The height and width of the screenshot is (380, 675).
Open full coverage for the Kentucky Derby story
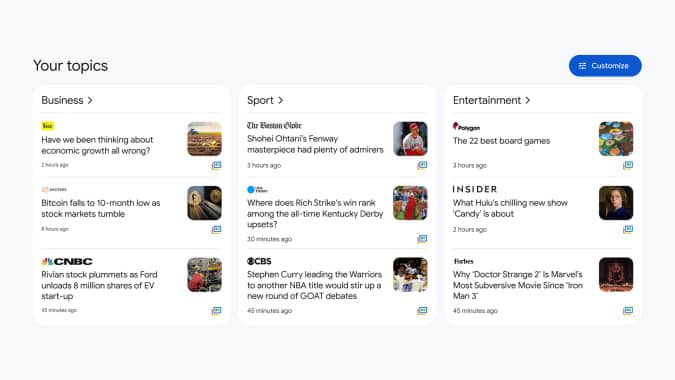coord(422,239)
